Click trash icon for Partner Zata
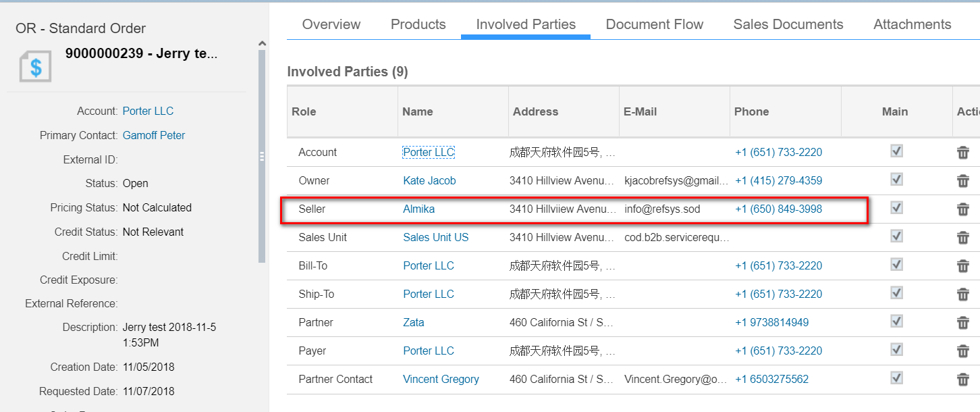The height and width of the screenshot is (412, 980). tap(963, 323)
